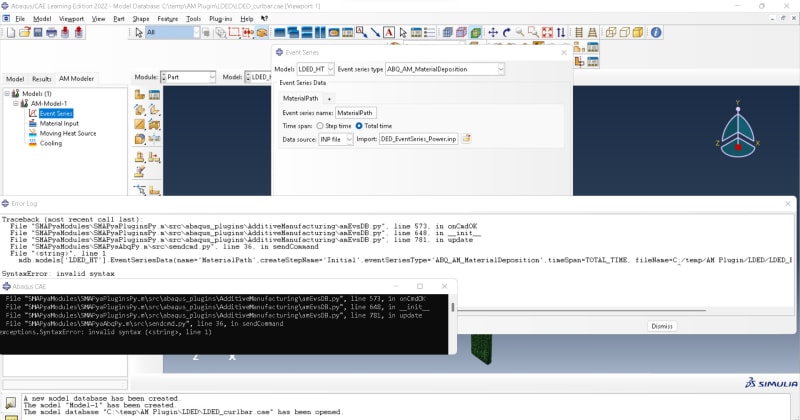Select the MaterialPath event series tab
This screenshot has width=800, height=420.
click(x=301, y=98)
